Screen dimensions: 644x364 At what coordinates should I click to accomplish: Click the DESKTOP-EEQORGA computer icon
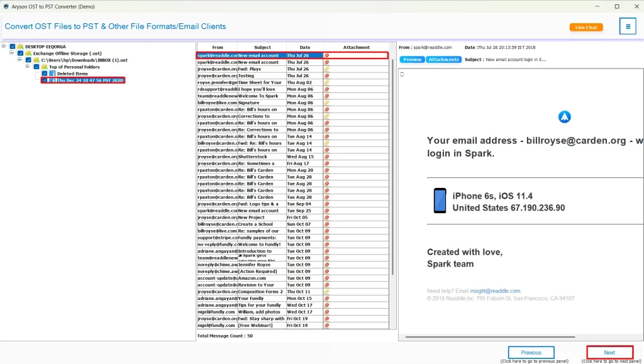(21, 47)
